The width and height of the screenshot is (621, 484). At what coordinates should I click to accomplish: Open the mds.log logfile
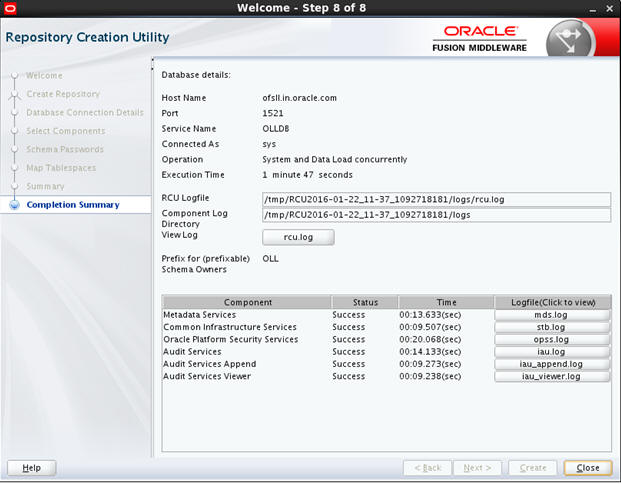(552, 315)
